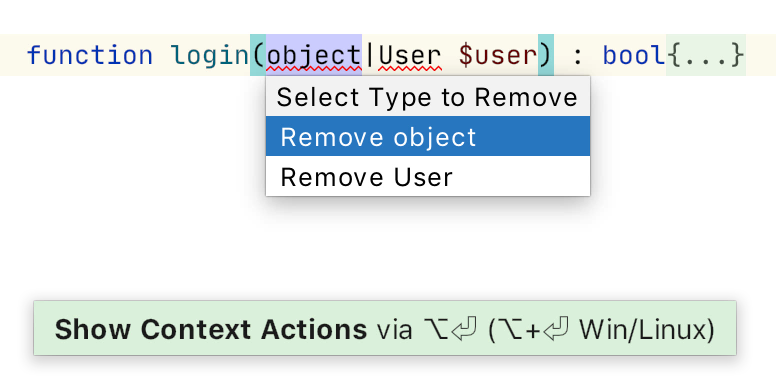Click the bold "Show Context Actions" hint text
The image size is (776, 388).
point(211,329)
